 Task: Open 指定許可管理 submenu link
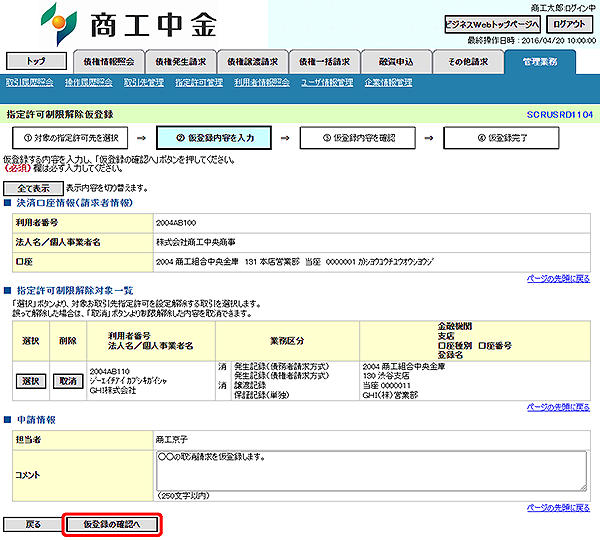pos(199,83)
